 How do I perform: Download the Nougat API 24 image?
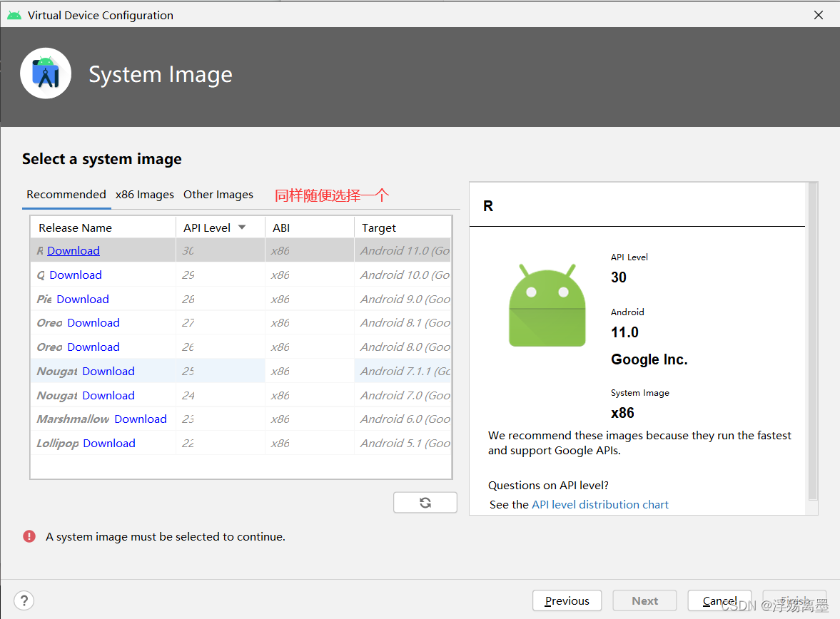point(108,395)
